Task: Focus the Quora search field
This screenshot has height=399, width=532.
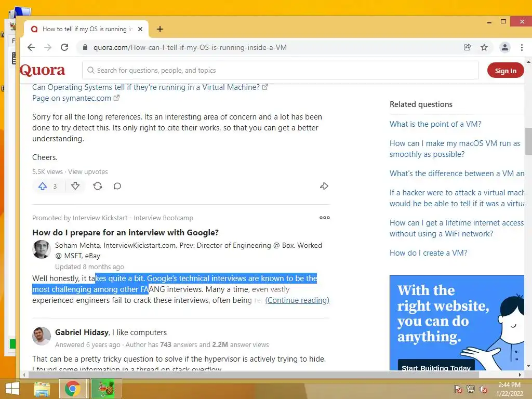Action: (280, 70)
